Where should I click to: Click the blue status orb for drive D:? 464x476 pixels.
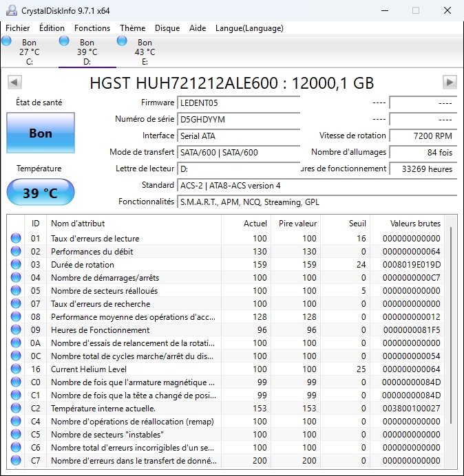coord(64,41)
